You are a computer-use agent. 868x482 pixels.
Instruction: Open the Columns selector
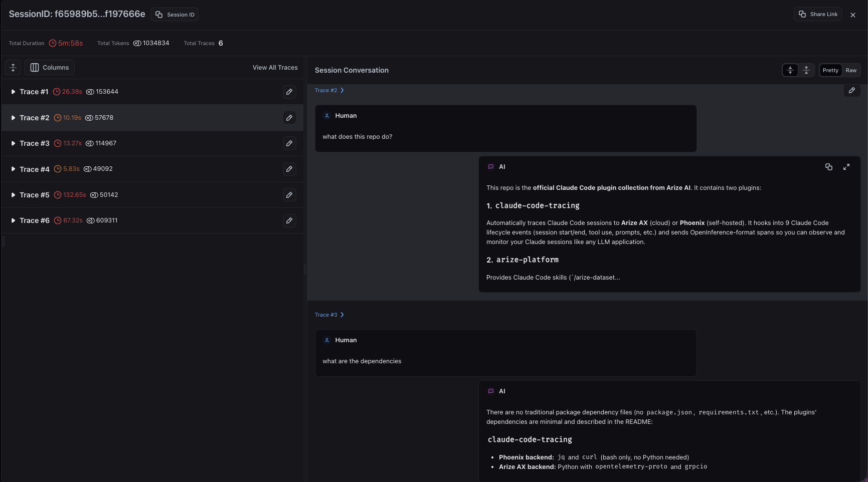pos(49,68)
